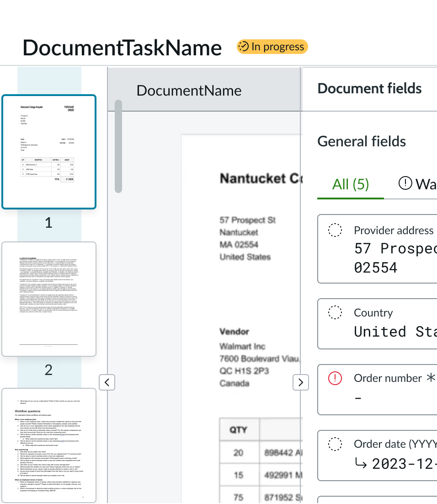Screen dimensions: 437x504
Task: Click the Order date dashed circle status icon
Action: pos(336,444)
